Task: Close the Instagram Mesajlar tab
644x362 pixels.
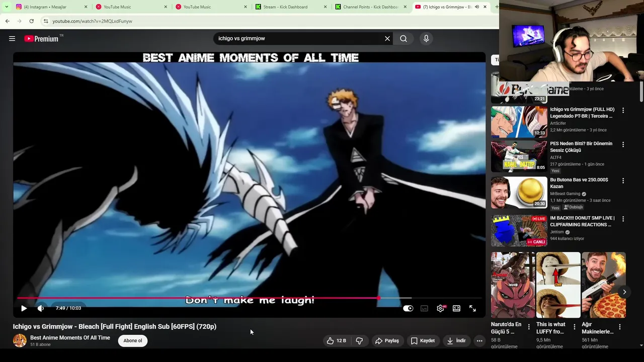Action: pyautogui.click(x=86, y=7)
